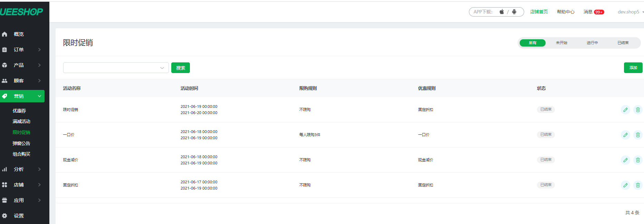Viewport: 644px width, 224px height.
Task: Click edit pencil icon for 现金减价 row
Action: click(x=625, y=160)
